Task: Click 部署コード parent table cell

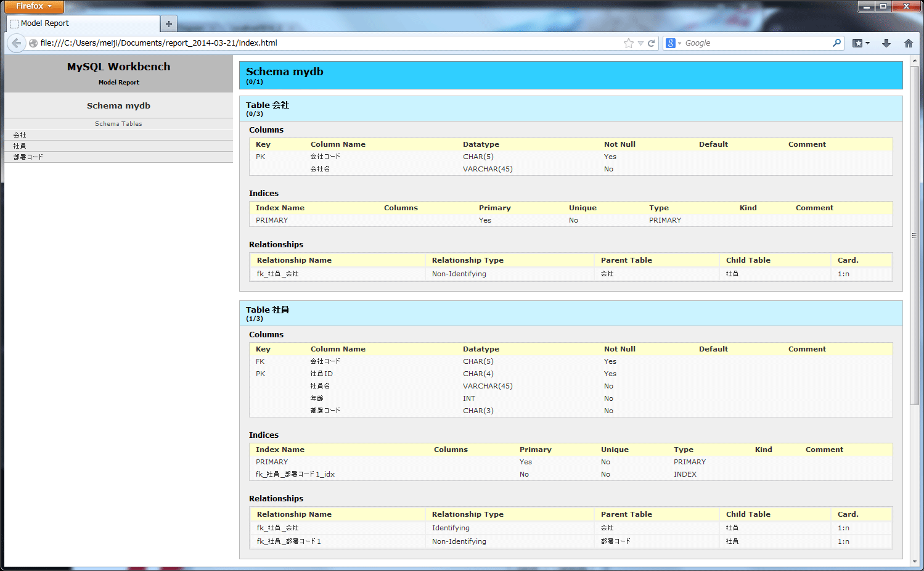Action: [x=616, y=541]
